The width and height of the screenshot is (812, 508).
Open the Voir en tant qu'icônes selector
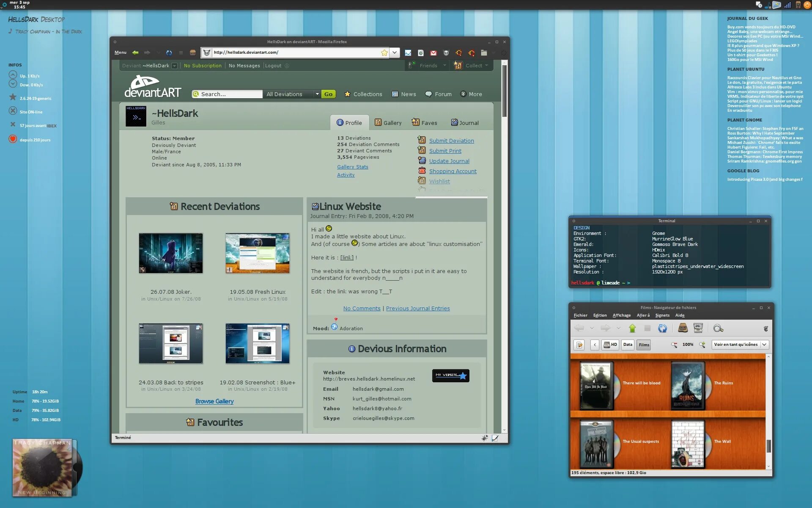pos(739,344)
